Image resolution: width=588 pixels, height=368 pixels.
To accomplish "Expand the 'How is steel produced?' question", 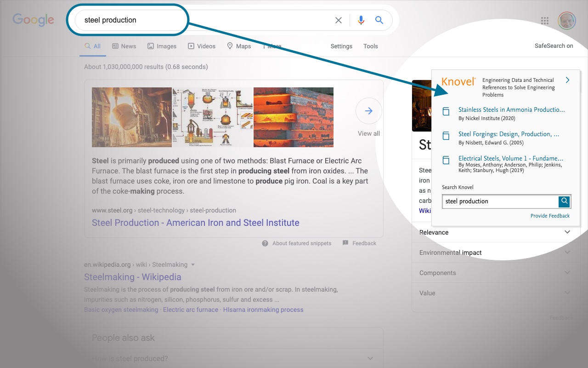I will pyautogui.click(x=370, y=358).
